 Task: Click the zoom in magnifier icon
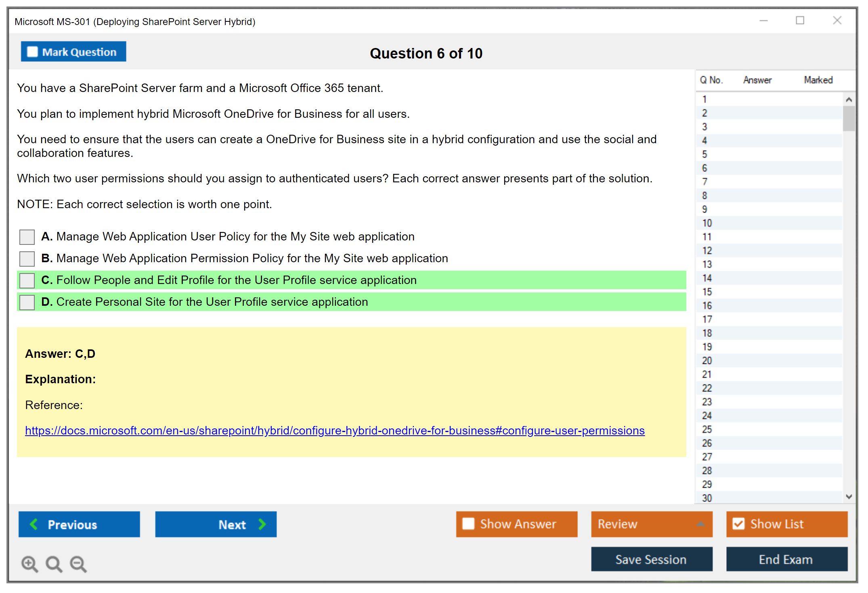(x=29, y=564)
